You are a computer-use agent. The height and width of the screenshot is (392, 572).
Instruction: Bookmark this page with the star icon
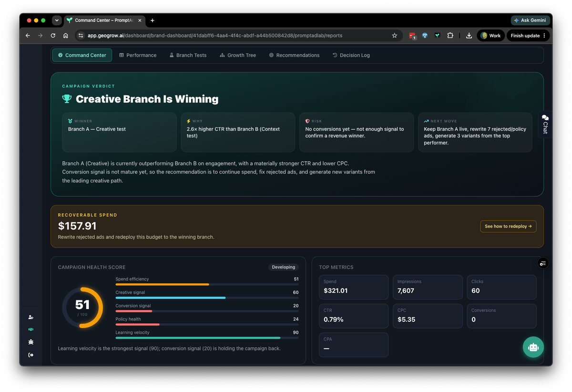395,36
